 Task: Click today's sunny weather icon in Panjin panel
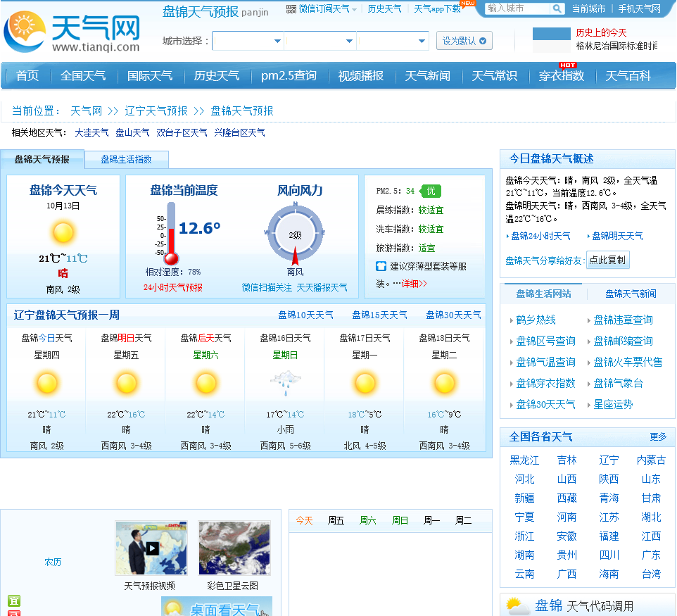click(x=63, y=232)
